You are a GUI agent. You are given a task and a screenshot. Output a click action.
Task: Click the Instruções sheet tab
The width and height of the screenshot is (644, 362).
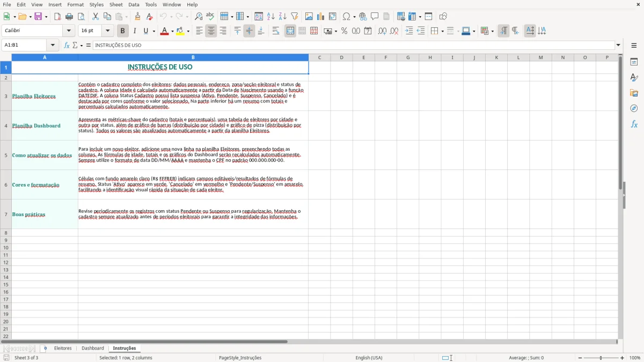coord(125,348)
